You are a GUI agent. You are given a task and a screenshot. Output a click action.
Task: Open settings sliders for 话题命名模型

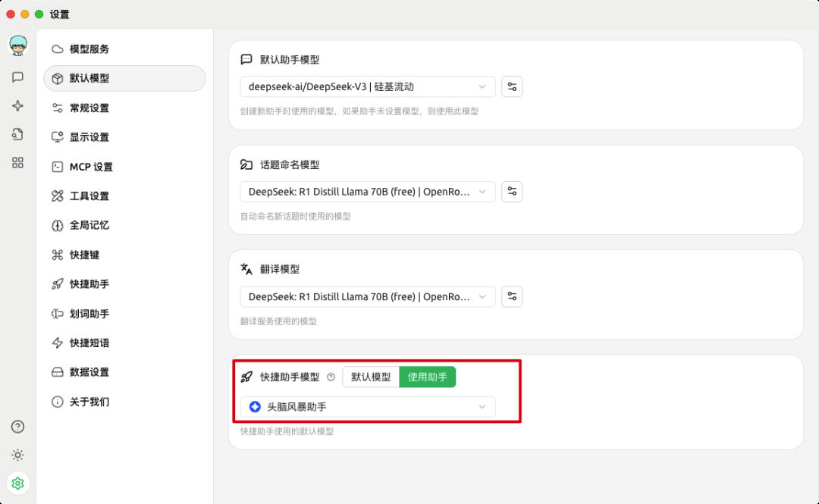(512, 192)
